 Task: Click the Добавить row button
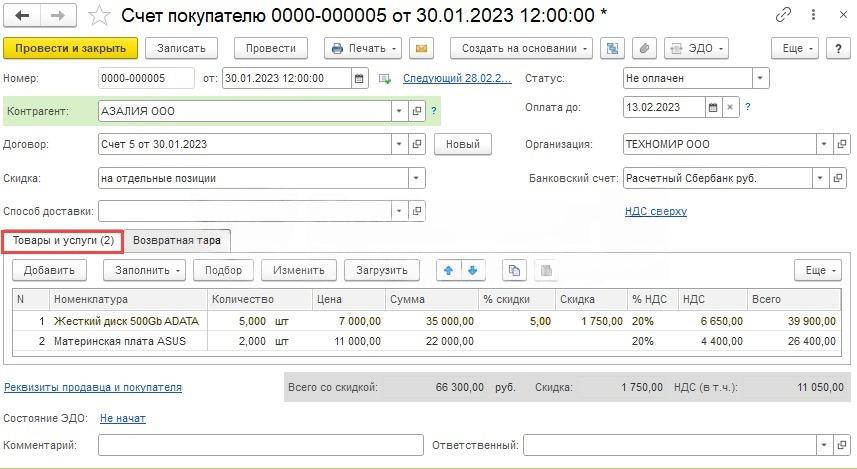pyautogui.click(x=49, y=270)
